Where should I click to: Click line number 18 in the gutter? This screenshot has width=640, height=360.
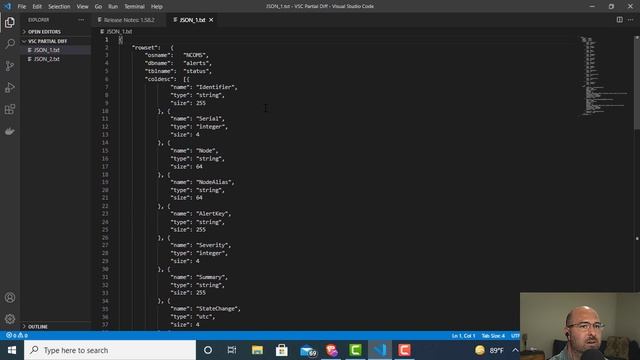(x=105, y=174)
